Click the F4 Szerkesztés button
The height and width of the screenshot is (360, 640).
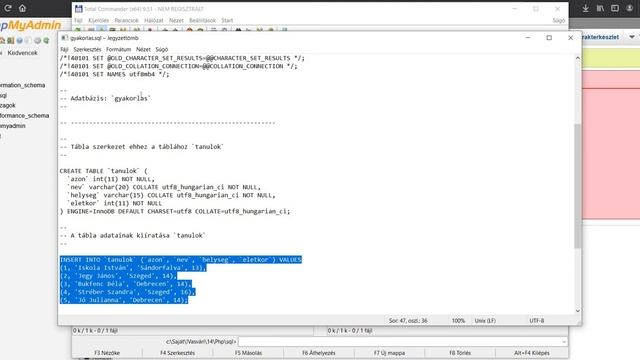pyautogui.click(x=178, y=353)
